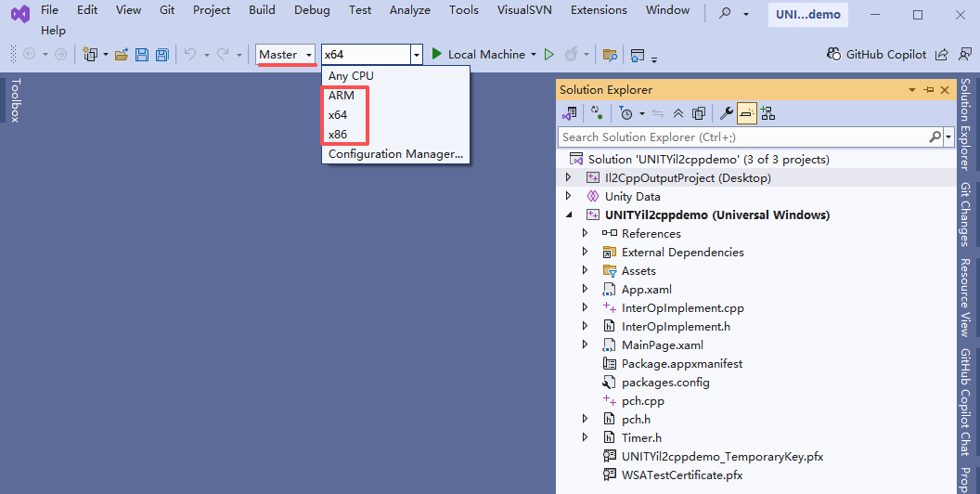Expand the Assets folder node
Viewport: 980px width, 494px height.
[x=585, y=270]
